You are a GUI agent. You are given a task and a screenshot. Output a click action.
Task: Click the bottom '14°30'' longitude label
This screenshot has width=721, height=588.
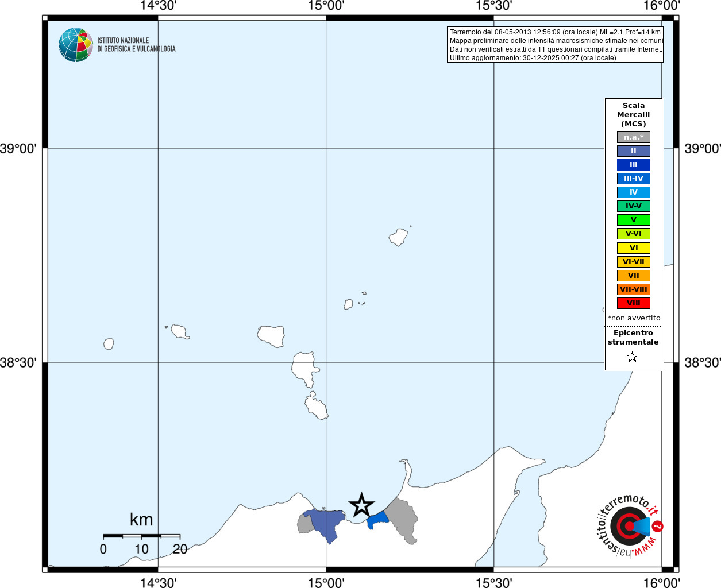pyautogui.click(x=158, y=582)
